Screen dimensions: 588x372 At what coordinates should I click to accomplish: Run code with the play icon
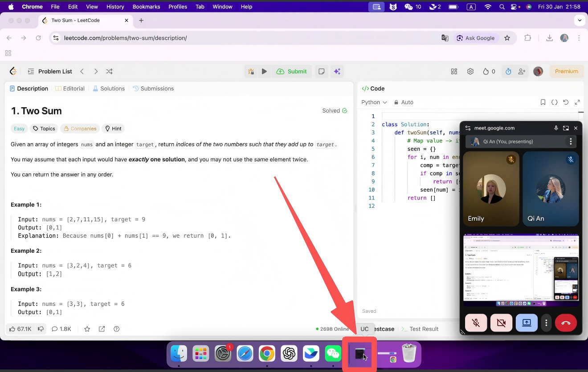[x=264, y=71]
